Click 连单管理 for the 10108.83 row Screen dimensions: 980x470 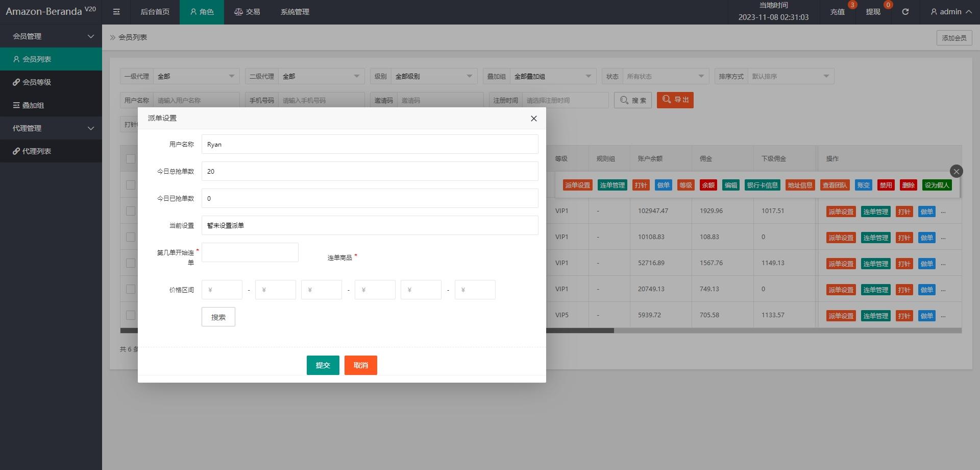[876, 238]
